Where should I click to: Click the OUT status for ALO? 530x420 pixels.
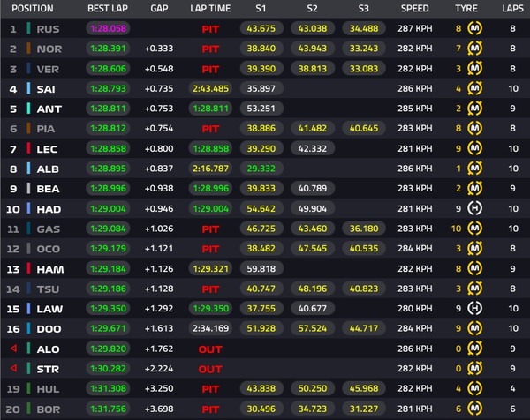click(210, 349)
